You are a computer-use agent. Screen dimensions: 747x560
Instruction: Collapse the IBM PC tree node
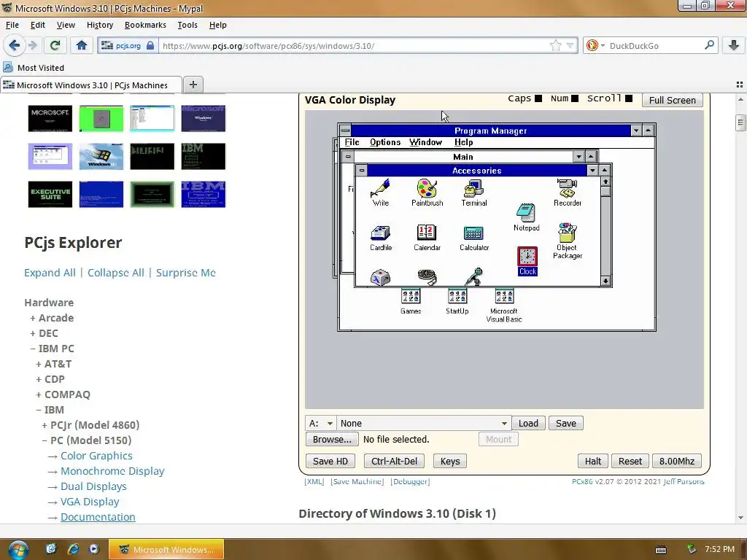coord(52,349)
